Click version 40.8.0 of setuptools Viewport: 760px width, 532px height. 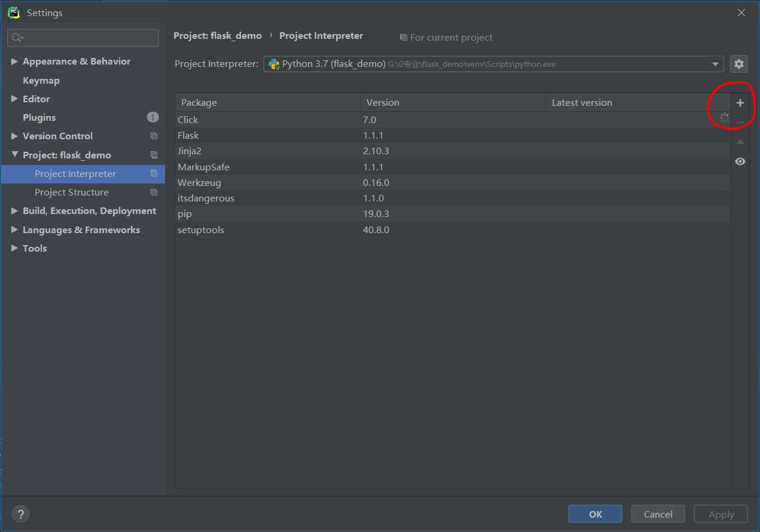[x=376, y=230]
